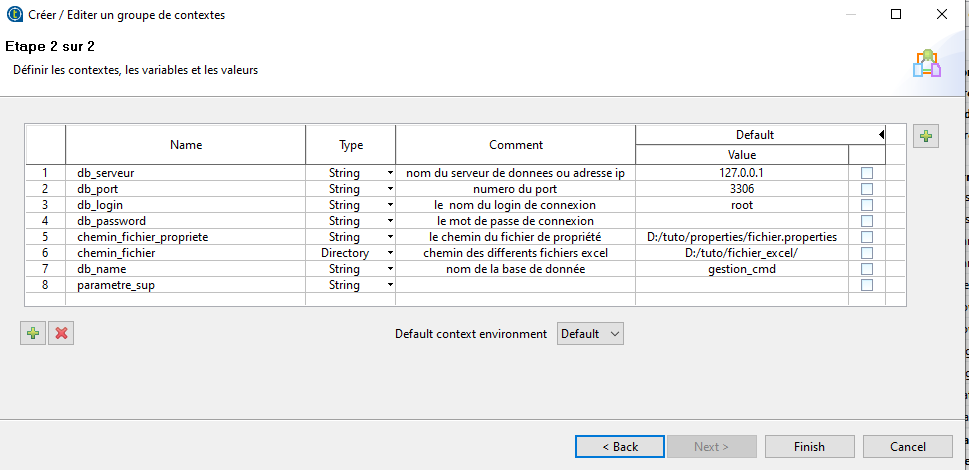Go to the previous step with the Back button
Image resolution: width=969 pixels, height=470 pixels.
[620, 447]
